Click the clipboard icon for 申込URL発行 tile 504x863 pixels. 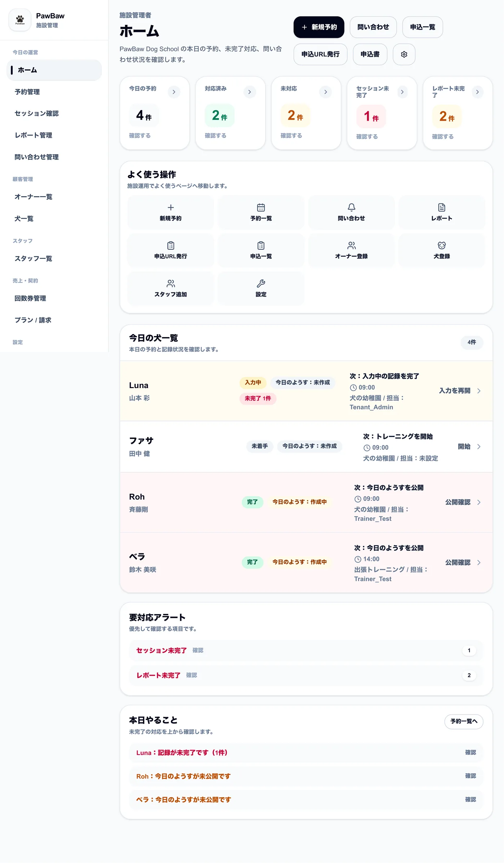click(x=171, y=246)
